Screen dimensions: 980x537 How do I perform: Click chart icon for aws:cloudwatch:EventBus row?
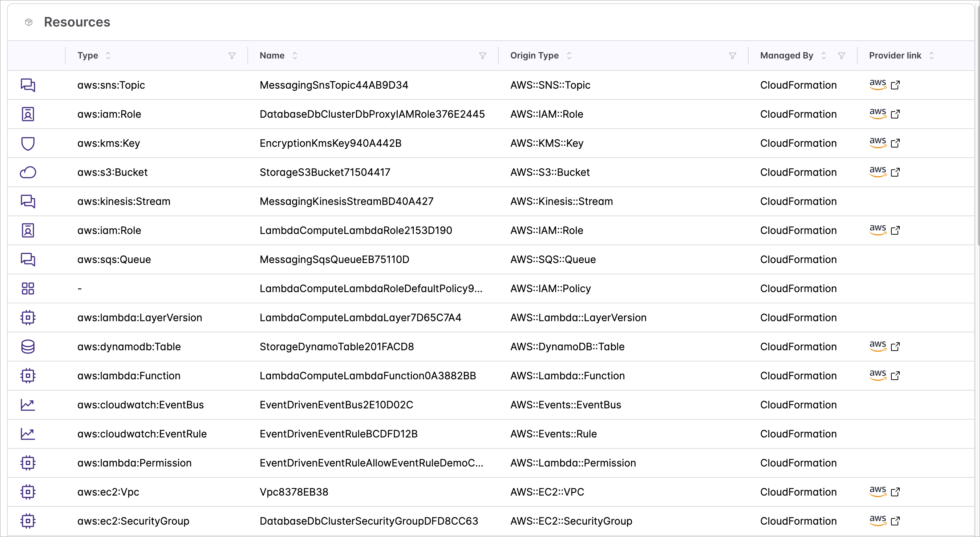point(28,405)
